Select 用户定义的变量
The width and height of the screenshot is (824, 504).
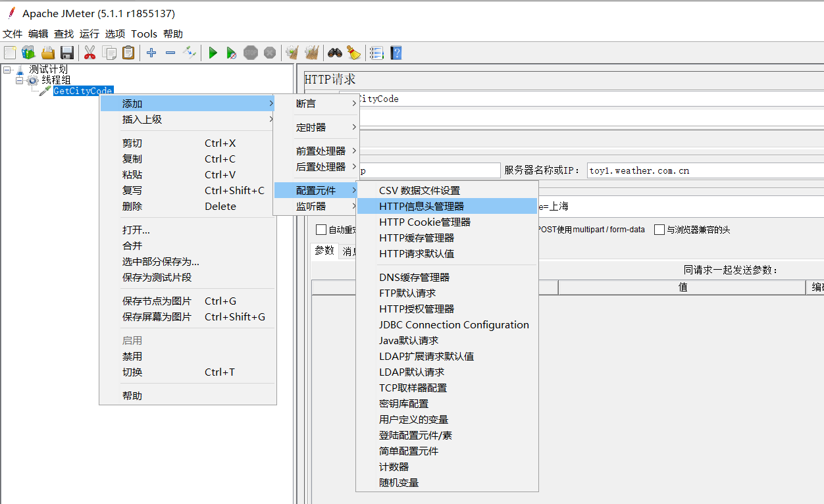point(448,420)
